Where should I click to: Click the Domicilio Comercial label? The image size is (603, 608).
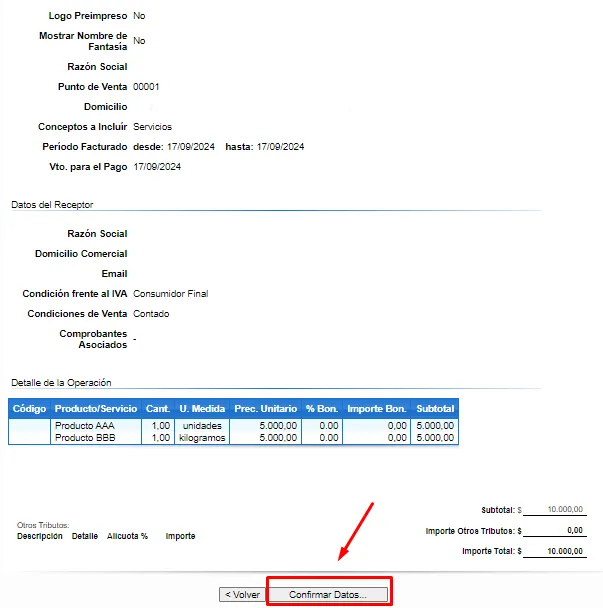(x=81, y=254)
